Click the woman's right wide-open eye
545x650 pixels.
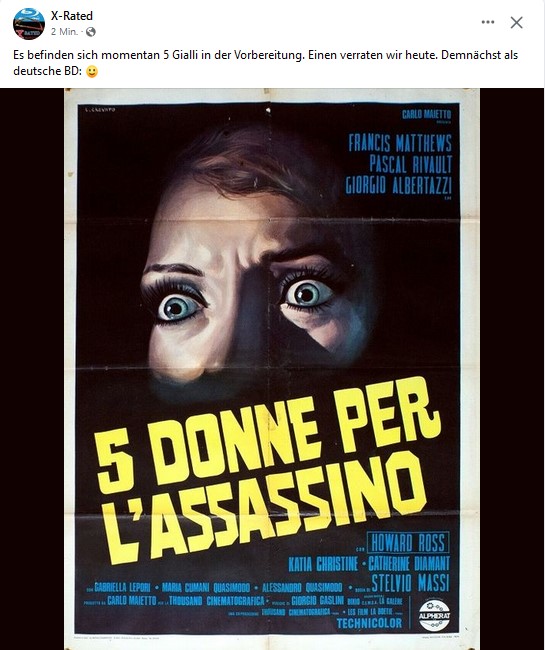point(309,294)
